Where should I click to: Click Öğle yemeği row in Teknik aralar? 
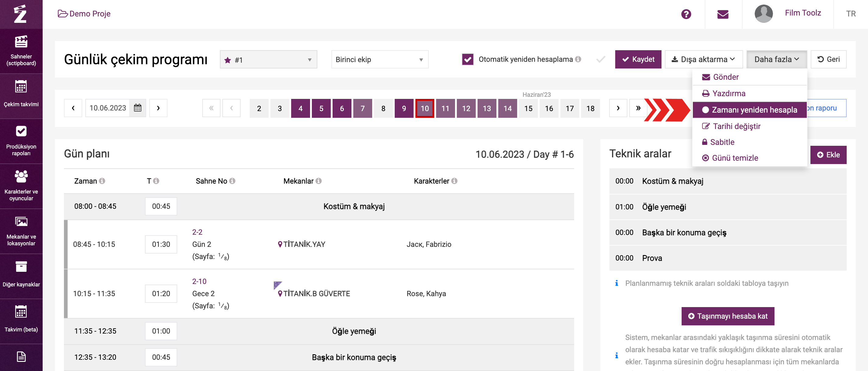click(x=728, y=207)
